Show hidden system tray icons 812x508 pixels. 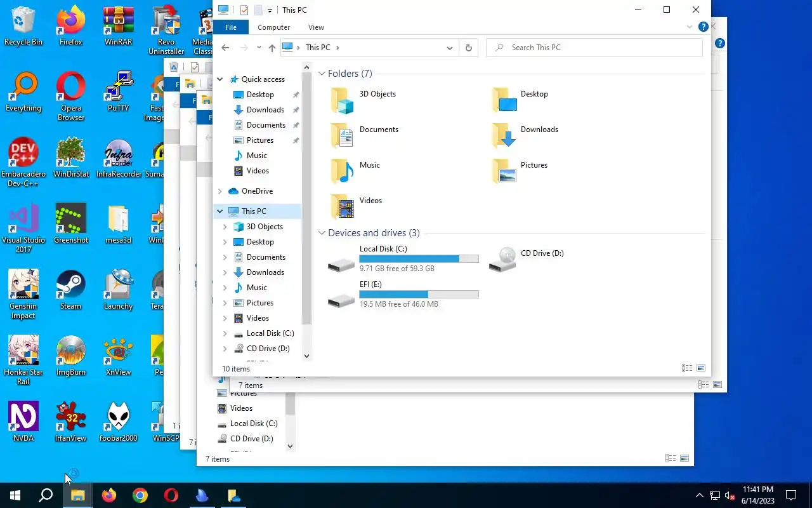[700, 495]
